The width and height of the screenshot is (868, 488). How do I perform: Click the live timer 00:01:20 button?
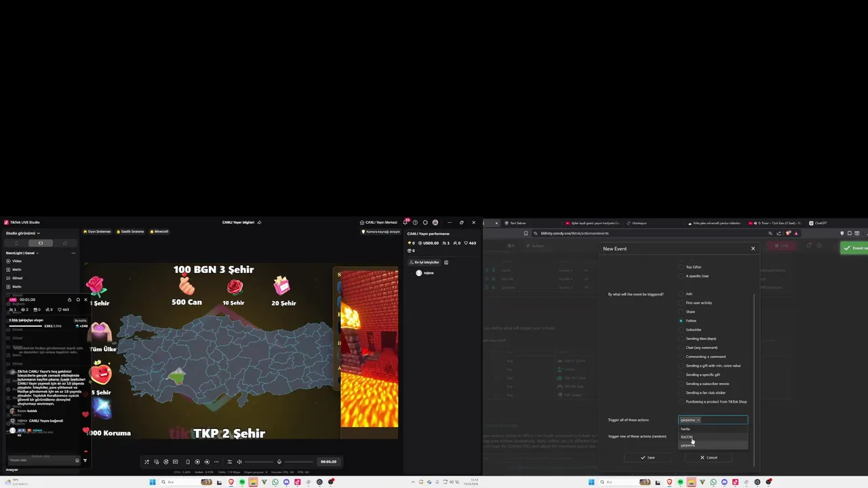tap(328, 462)
